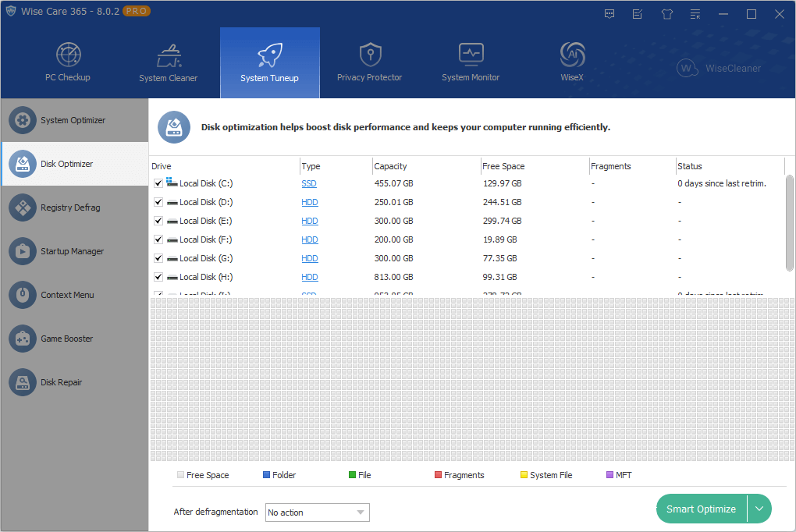
Task: Click the HDD link for Local Disk (H:)
Action: point(310,277)
